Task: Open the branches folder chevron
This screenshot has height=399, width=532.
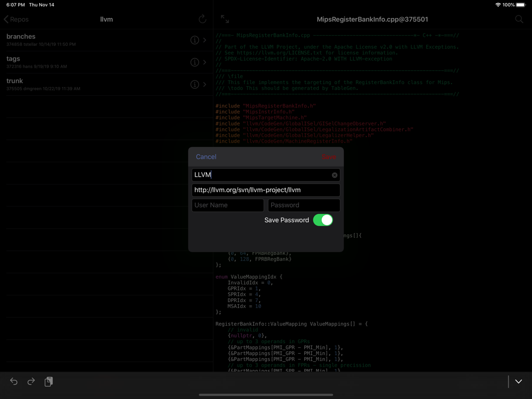Action: pyautogui.click(x=205, y=40)
